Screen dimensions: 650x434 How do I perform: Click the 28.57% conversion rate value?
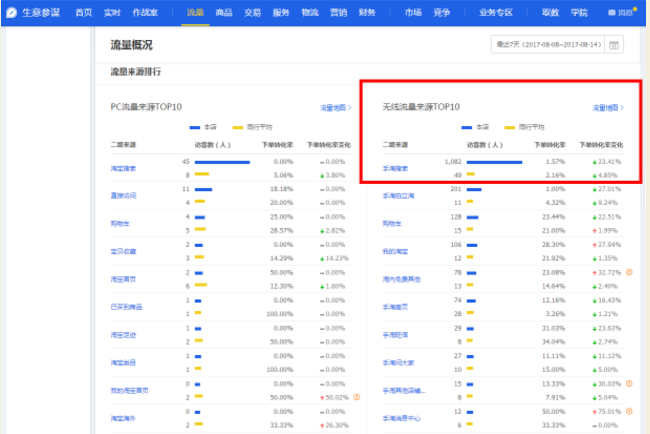(281, 230)
